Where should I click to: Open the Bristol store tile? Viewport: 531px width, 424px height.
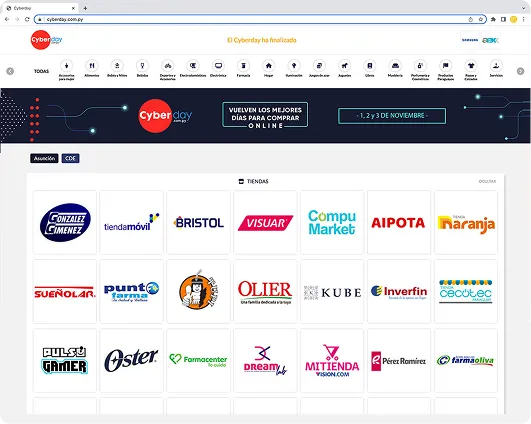(x=198, y=222)
